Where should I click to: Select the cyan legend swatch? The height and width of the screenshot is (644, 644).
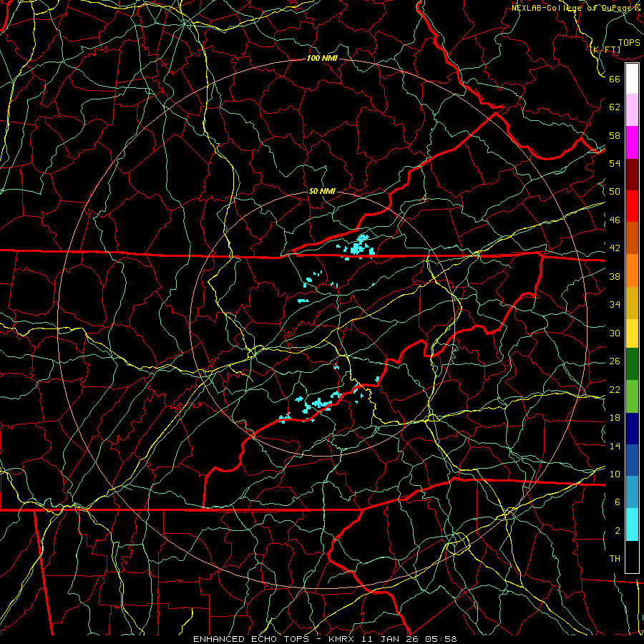coord(632,525)
